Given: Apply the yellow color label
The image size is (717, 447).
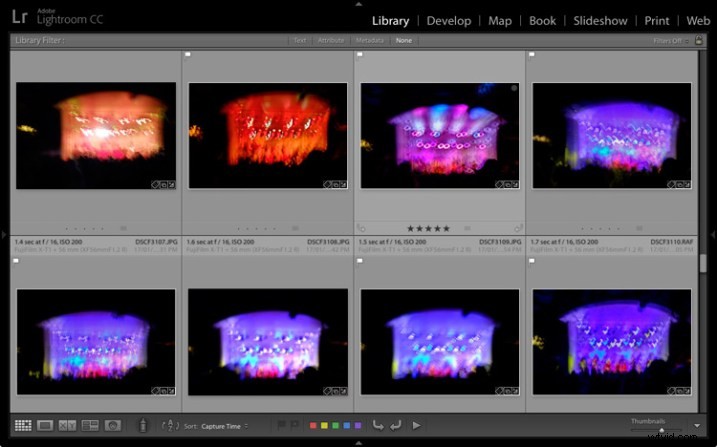Looking at the screenshot, I should [x=324, y=426].
